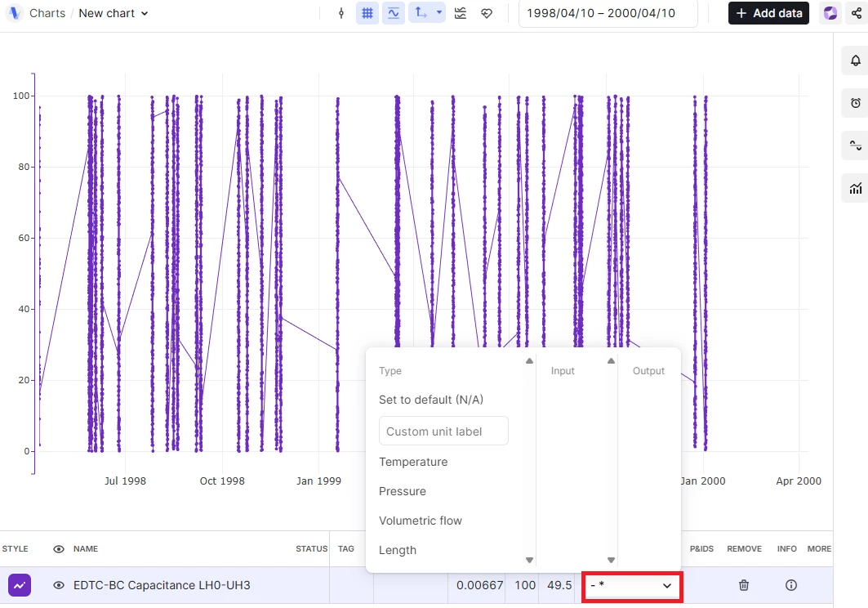Image resolution: width=868 pixels, height=608 pixels.
Task: Click the INFO column header
Action: tap(786, 548)
